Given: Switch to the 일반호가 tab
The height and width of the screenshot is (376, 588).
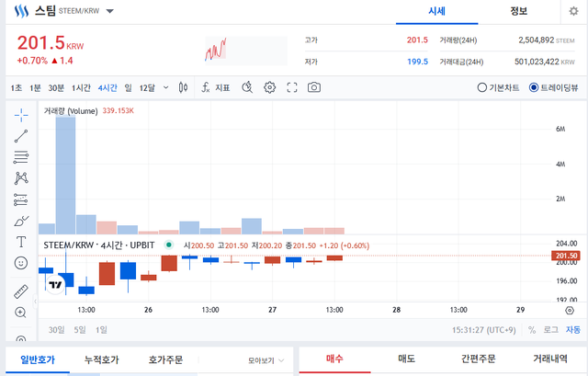Looking at the screenshot, I should pyautogui.click(x=38, y=359).
